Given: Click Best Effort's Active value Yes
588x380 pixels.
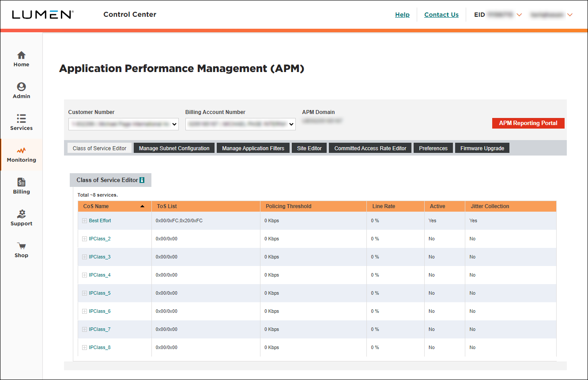Looking at the screenshot, I should [x=432, y=220].
